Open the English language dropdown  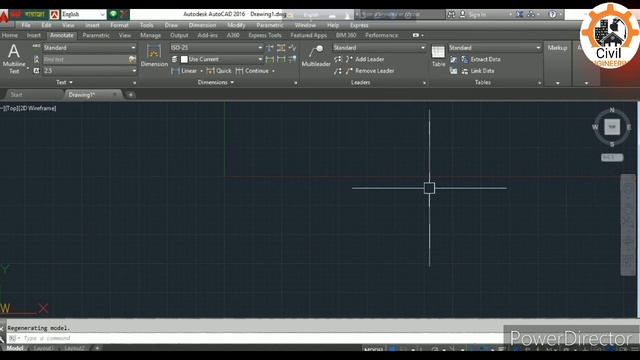(x=84, y=14)
